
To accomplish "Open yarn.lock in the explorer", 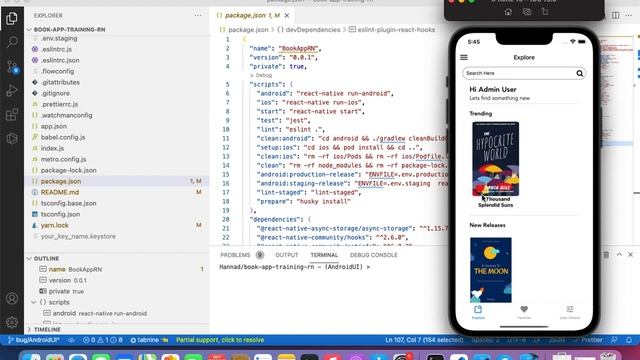I will (54, 225).
